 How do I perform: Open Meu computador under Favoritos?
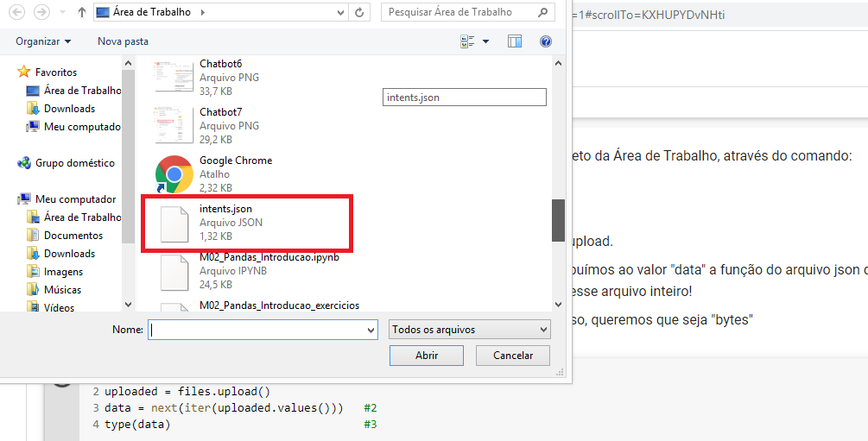[73, 127]
